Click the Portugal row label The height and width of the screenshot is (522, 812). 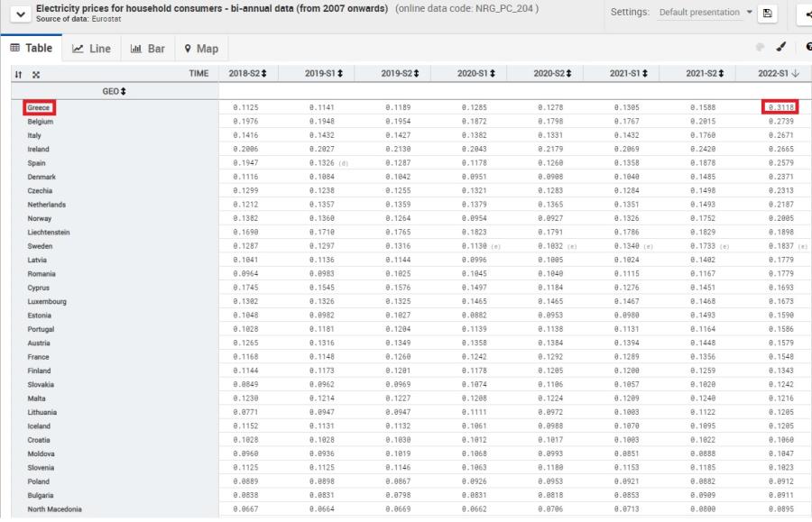[41, 330]
